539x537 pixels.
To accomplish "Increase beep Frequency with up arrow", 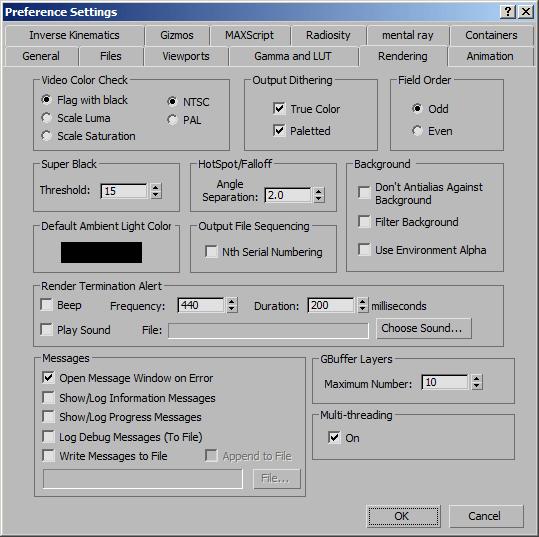I will (x=232, y=302).
